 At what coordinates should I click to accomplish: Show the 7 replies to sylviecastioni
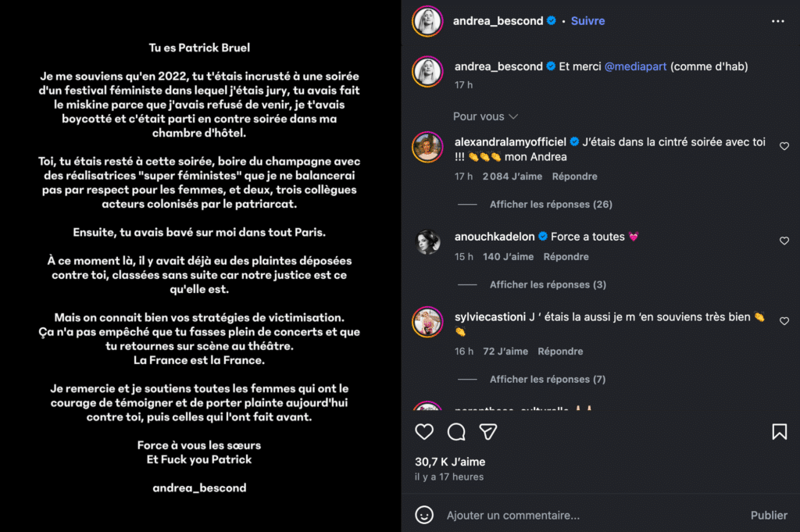coord(547,380)
